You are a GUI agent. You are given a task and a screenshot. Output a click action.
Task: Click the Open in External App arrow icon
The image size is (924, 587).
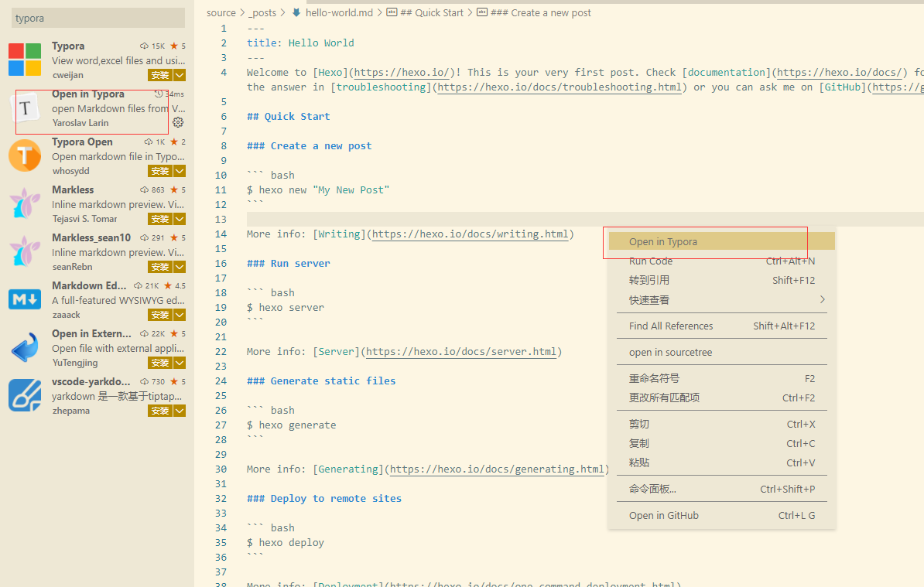coord(25,347)
